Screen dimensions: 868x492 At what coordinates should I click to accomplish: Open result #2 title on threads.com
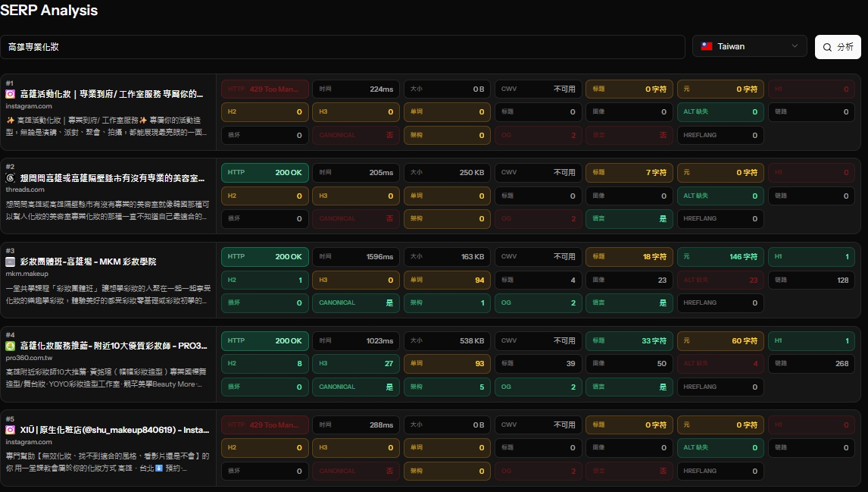[x=112, y=178]
